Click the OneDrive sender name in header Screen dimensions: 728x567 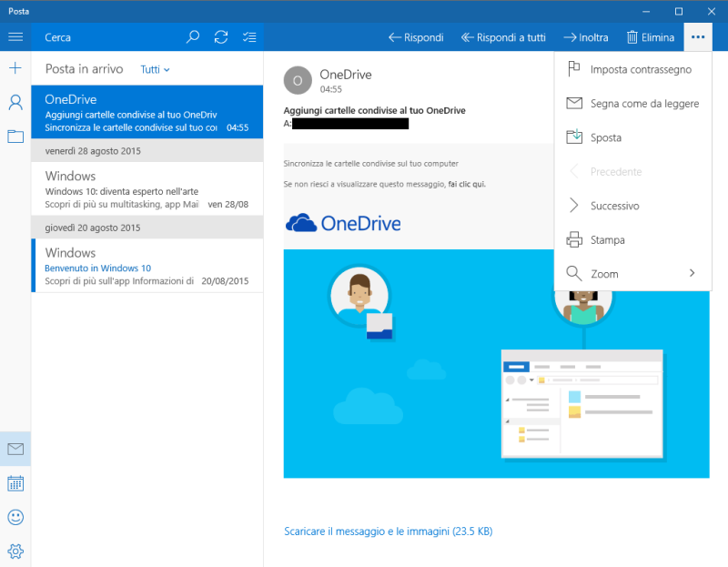point(346,75)
